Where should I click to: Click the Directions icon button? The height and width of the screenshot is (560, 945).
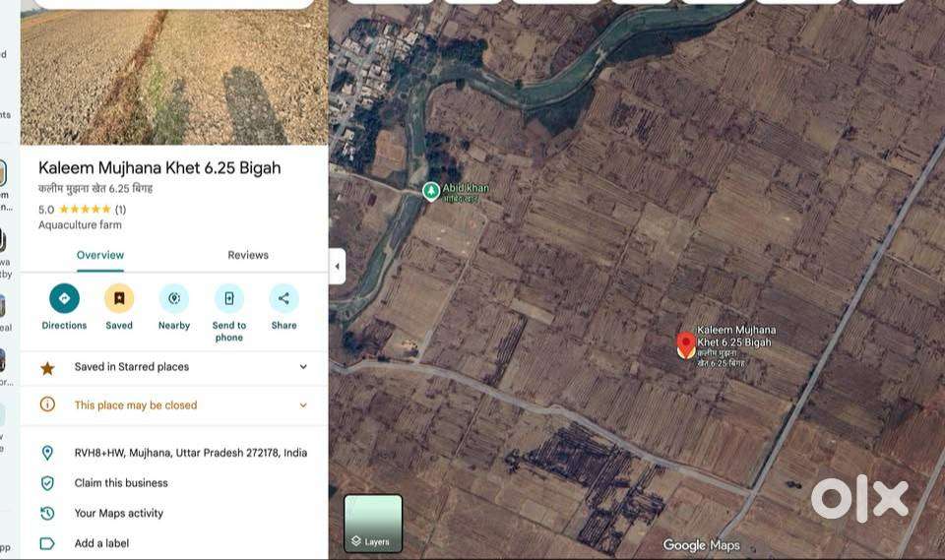(64, 298)
